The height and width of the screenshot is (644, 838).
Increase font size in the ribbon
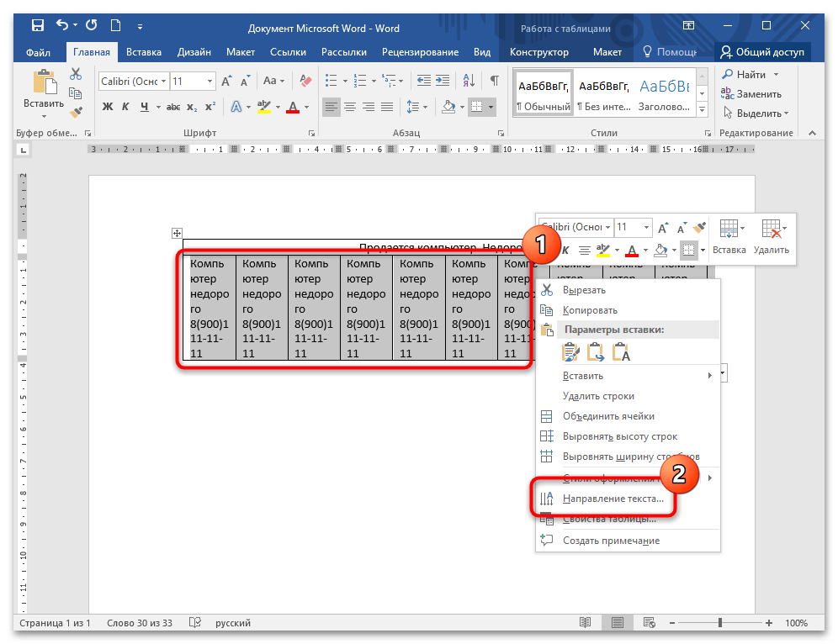tap(226, 82)
